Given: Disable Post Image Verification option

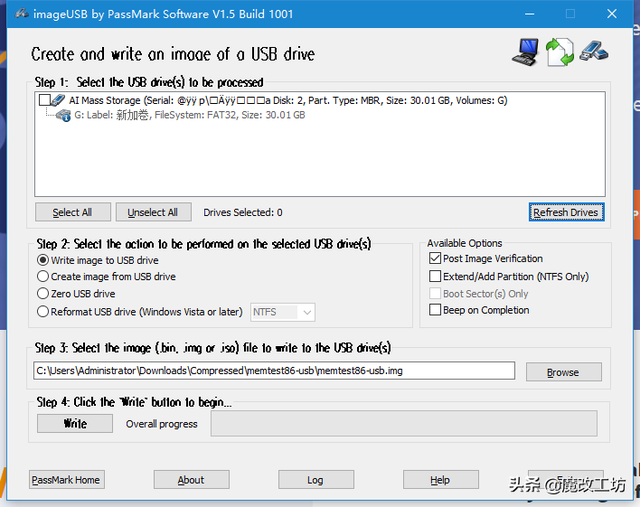Looking at the screenshot, I should [x=435, y=258].
